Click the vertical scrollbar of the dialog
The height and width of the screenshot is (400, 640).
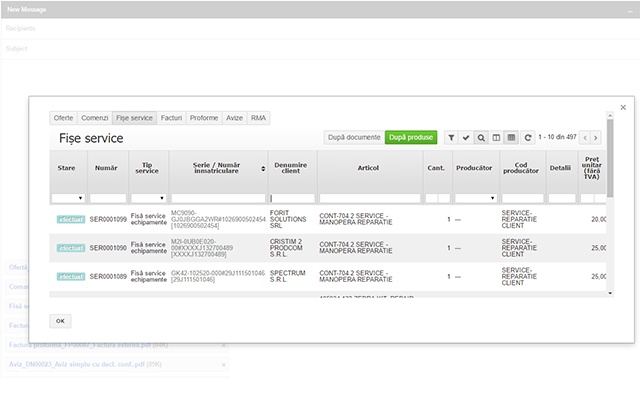610,158
